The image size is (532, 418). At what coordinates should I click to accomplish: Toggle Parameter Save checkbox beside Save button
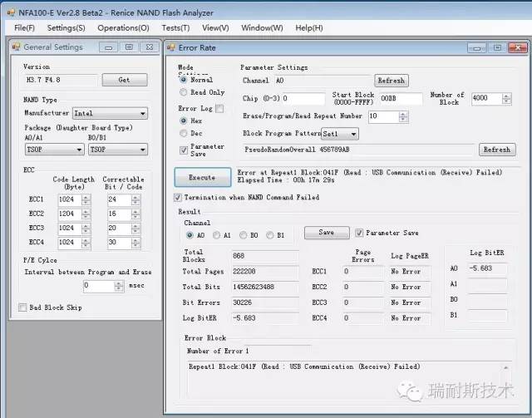[x=359, y=233]
